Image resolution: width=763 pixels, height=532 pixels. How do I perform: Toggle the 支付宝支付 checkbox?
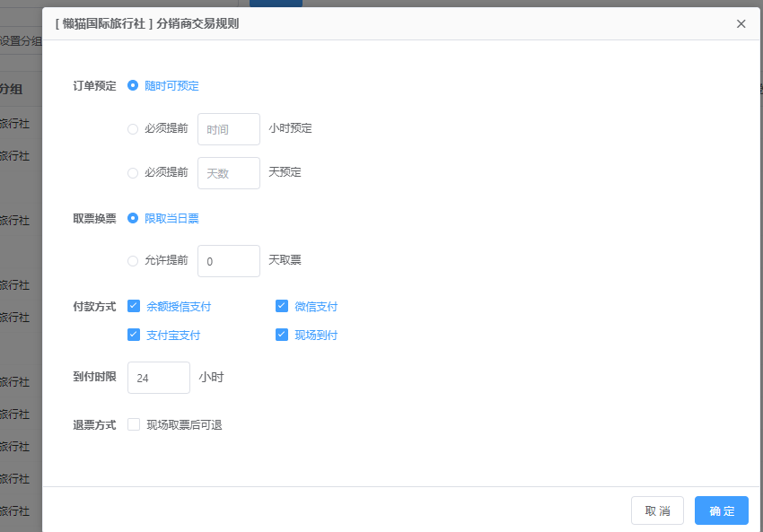[134, 335]
